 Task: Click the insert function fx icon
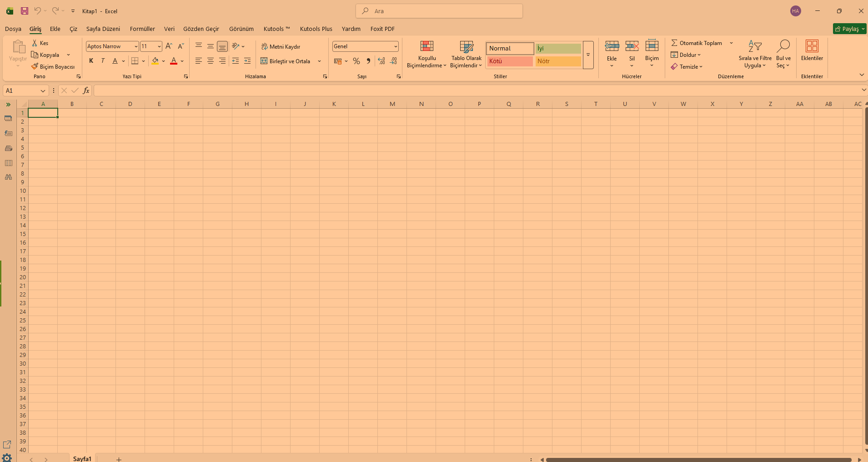coord(86,90)
